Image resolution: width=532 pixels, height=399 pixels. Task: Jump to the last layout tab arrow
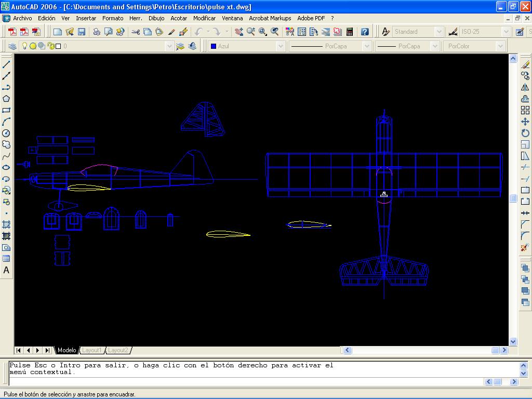point(47,350)
